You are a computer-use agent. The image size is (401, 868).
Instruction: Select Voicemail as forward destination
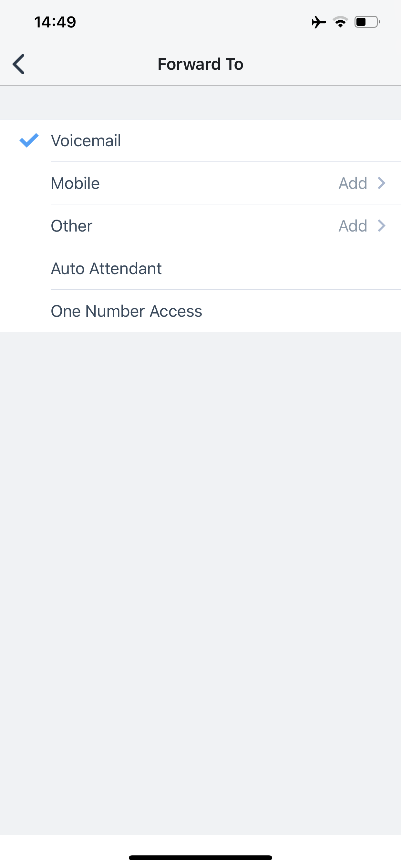(200, 140)
